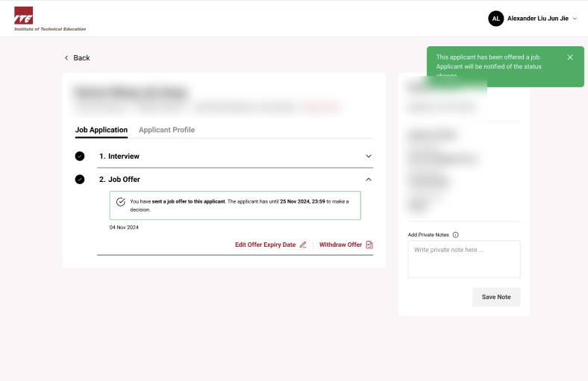Click the Save Note button
588x381 pixels.
click(496, 297)
